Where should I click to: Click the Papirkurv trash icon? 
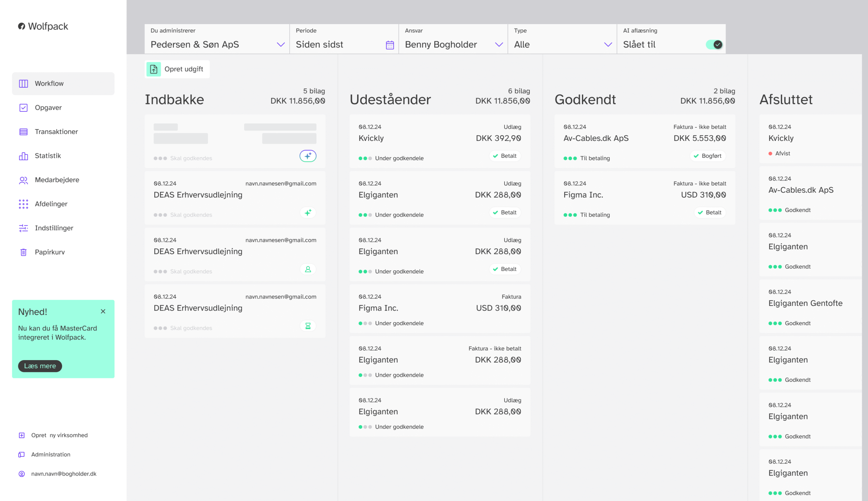point(23,252)
